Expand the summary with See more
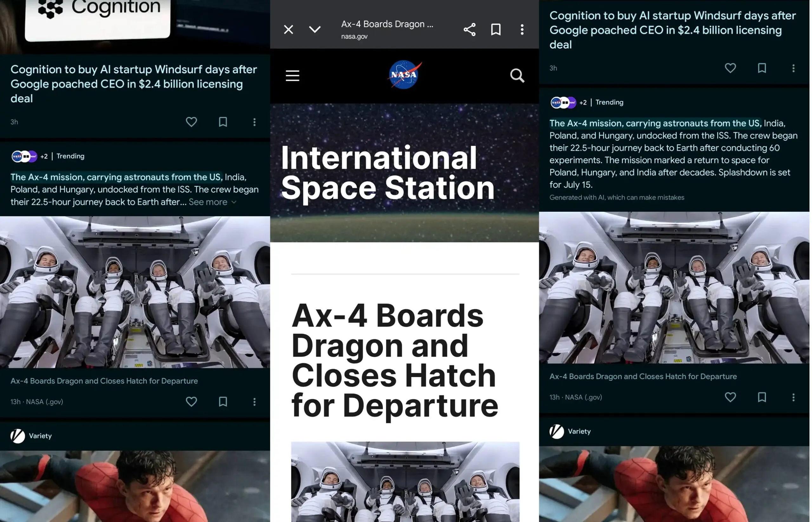The image size is (812, 522). click(x=213, y=202)
